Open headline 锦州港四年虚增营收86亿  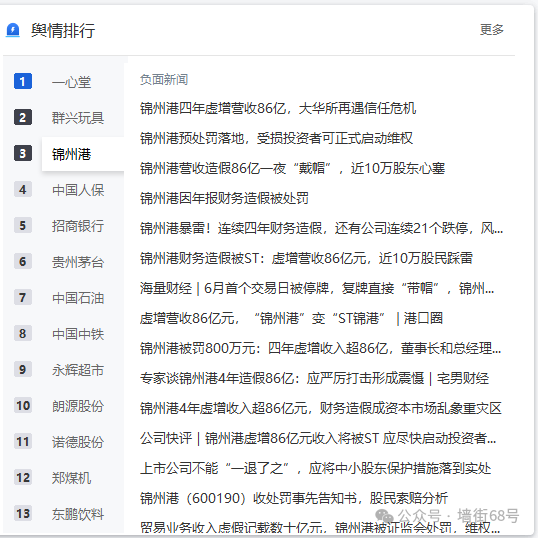click(x=278, y=108)
